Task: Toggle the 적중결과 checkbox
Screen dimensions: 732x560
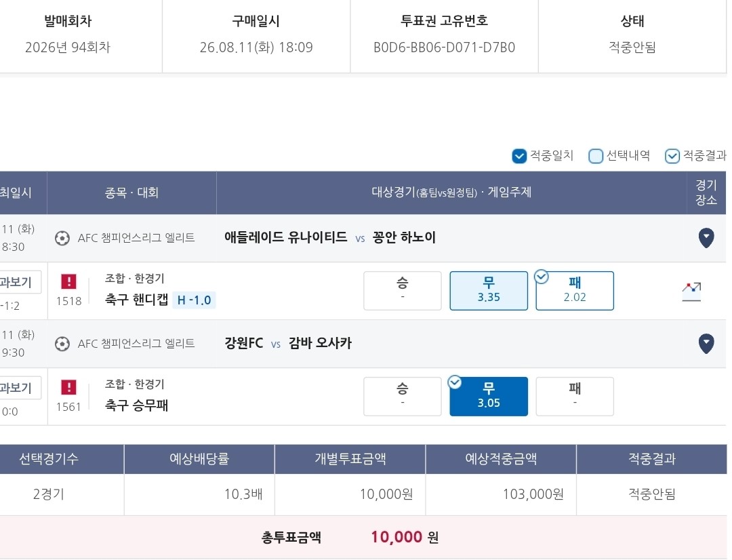Action: (x=672, y=156)
